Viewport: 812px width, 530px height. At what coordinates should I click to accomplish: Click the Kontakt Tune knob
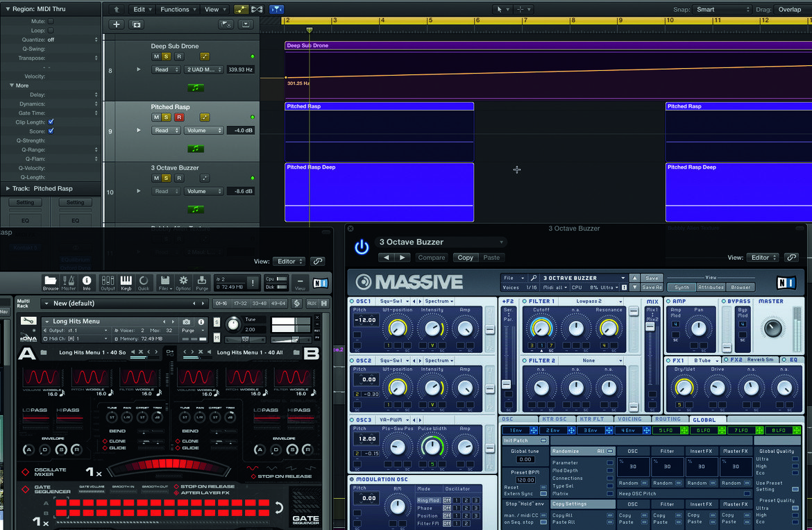(x=234, y=324)
